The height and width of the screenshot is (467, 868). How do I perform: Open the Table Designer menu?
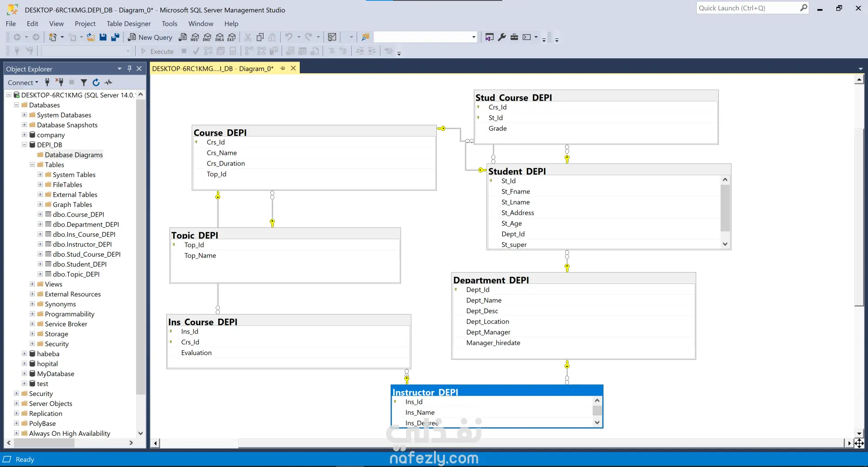pos(128,24)
